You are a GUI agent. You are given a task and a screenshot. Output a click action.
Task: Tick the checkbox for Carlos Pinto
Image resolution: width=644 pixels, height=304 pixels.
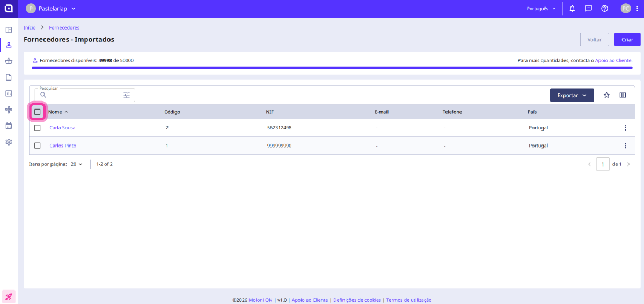(38, 146)
